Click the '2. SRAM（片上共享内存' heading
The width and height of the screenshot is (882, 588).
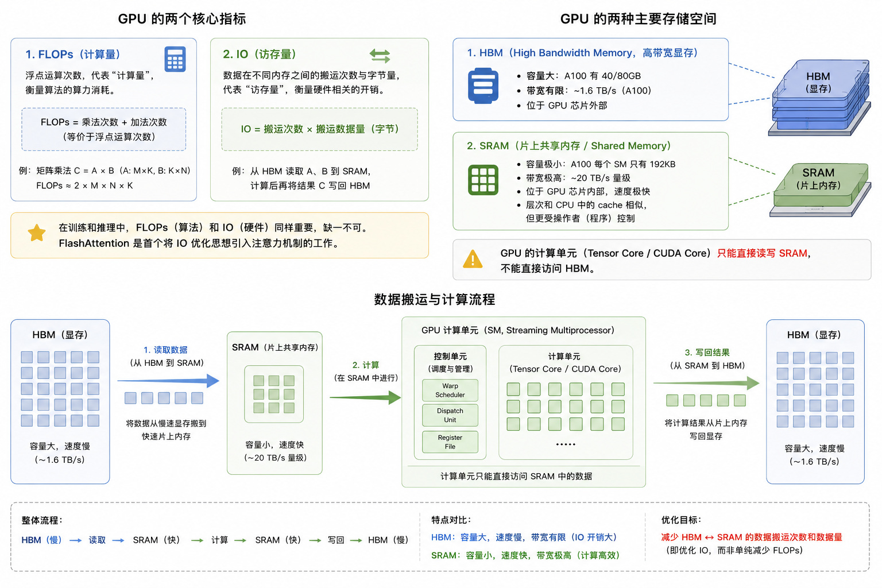point(569,146)
